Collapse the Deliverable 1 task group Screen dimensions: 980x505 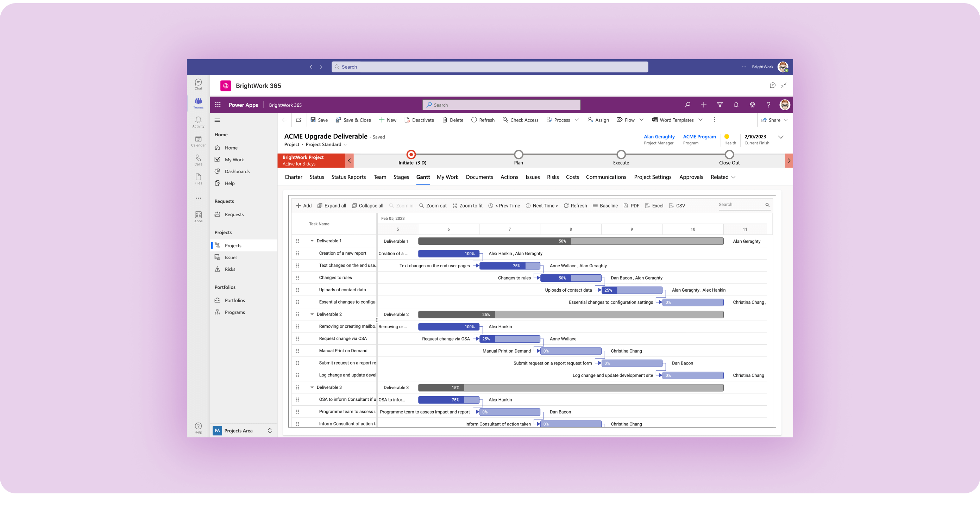(312, 241)
